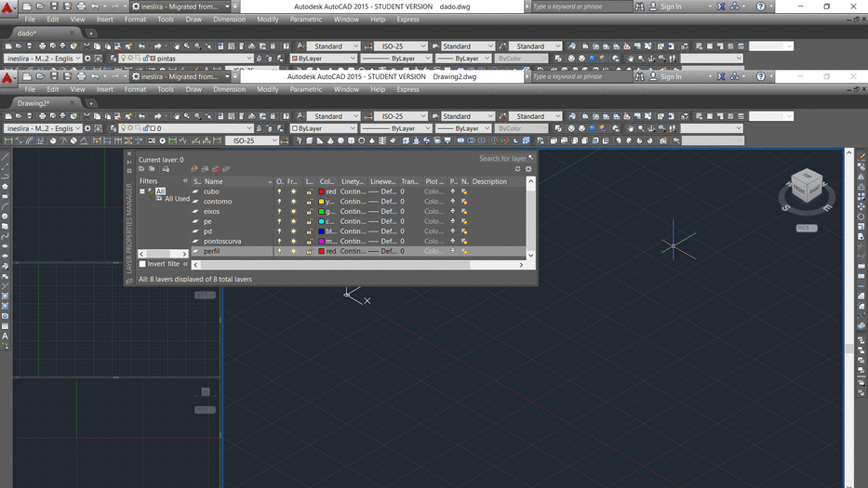Click the layer list vertical scrollbar
The image size is (868, 488).
click(x=531, y=218)
